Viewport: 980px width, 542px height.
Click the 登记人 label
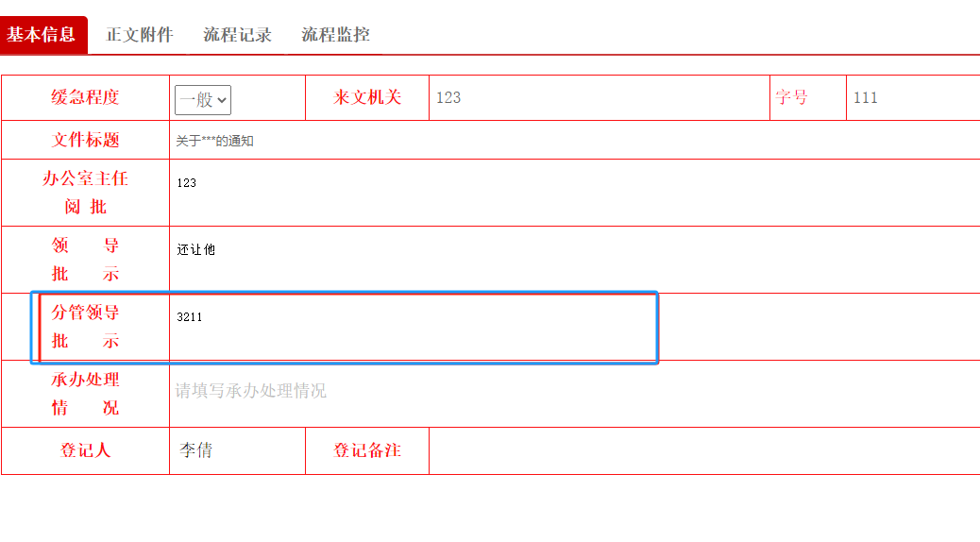coord(85,450)
